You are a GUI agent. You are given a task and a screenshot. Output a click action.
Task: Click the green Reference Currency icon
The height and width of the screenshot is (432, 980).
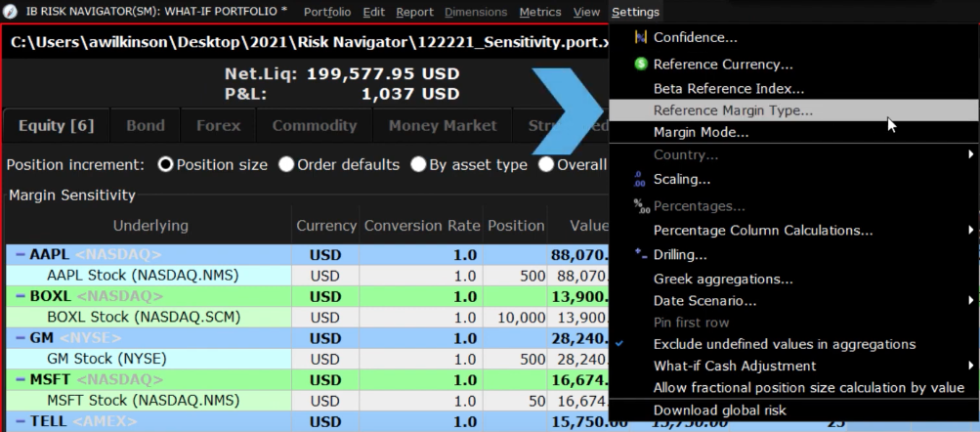click(641, 65)
